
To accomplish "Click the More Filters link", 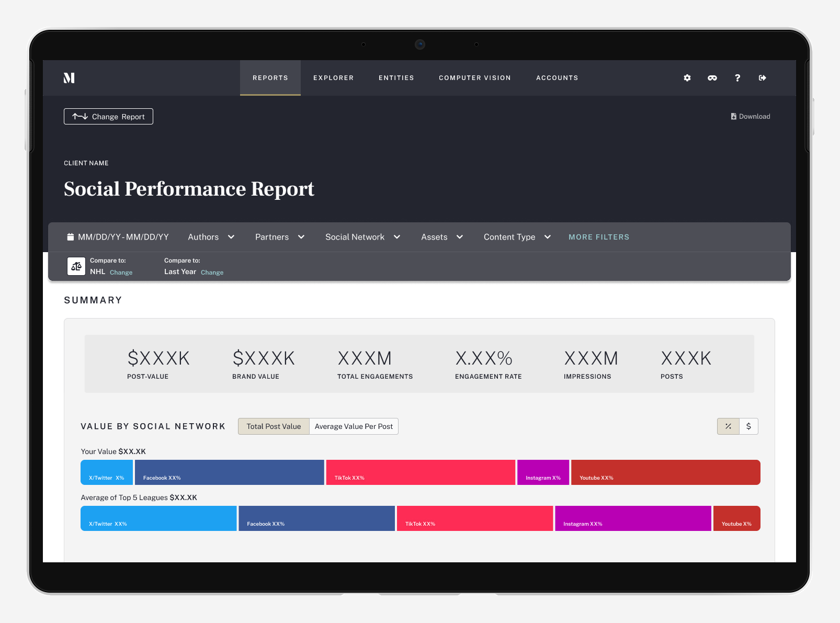I will (x=599, y=237).
